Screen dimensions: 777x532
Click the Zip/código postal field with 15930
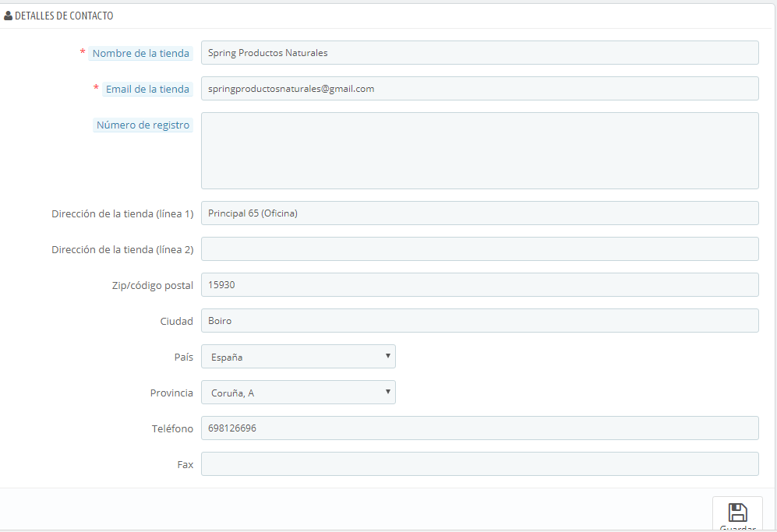(x=479, y=285)
